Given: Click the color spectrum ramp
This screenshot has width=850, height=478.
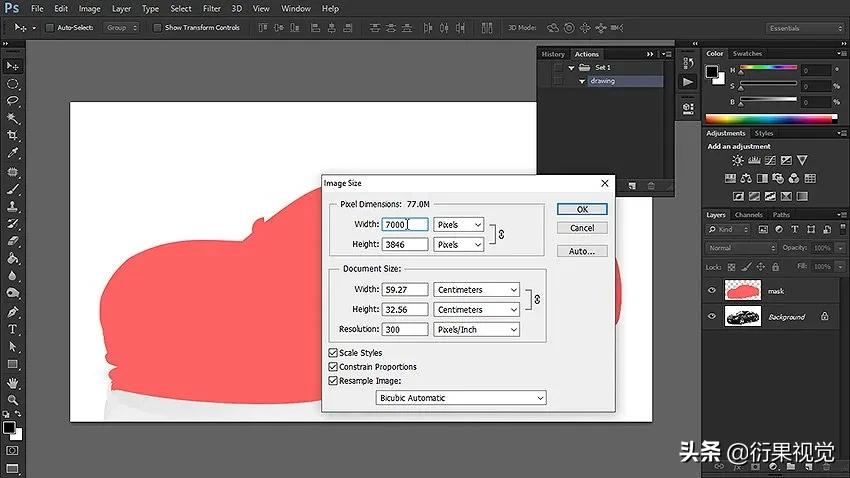Looking at the screenshot, I should coord(771,119).
